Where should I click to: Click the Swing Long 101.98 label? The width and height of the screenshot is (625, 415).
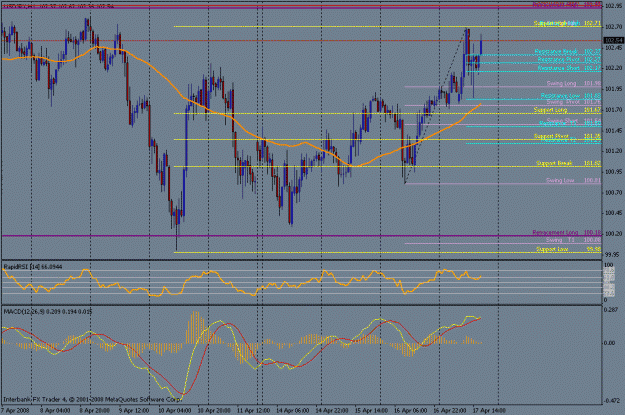tap(573, 83)
